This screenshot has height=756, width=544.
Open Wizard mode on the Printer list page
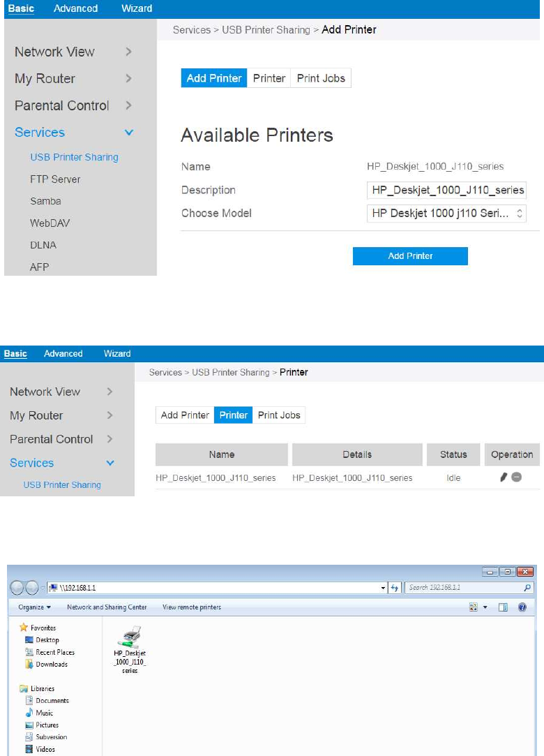tap(117, 353)
